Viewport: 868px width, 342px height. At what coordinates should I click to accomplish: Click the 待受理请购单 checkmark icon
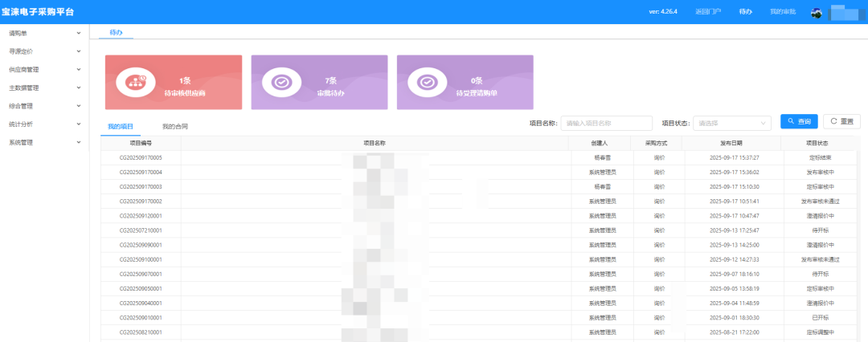click(x=428, y=83)
